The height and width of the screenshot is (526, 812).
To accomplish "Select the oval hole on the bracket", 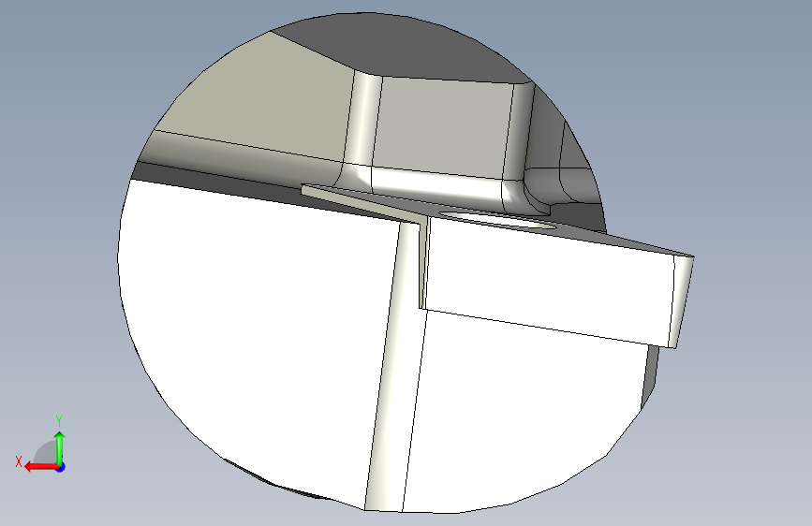I will point(496,220).
